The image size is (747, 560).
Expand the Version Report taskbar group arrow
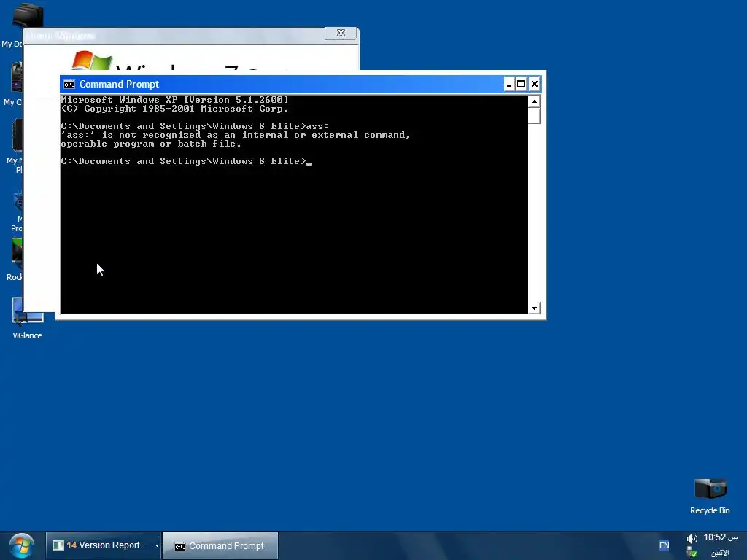coord(157,545)
